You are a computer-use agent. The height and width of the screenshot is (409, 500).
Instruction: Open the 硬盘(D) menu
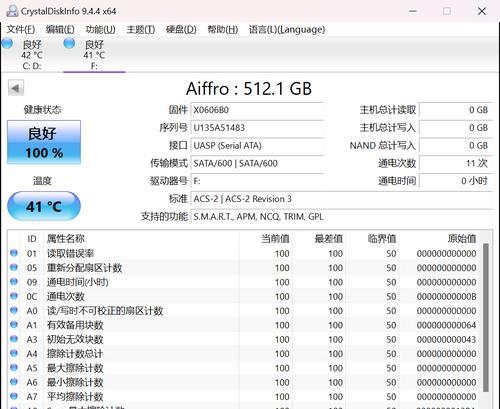coord(181,30)
